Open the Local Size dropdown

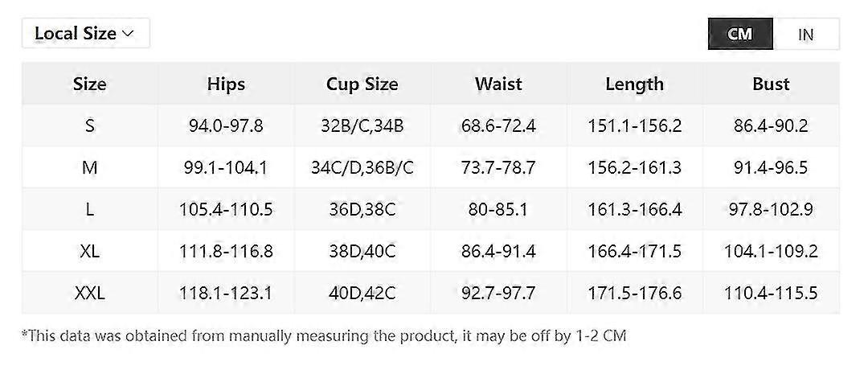tap(85, 34)
